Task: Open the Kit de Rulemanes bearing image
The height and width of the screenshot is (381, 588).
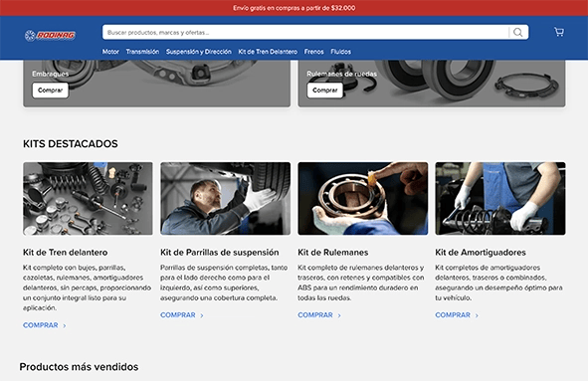Action: 362,198
